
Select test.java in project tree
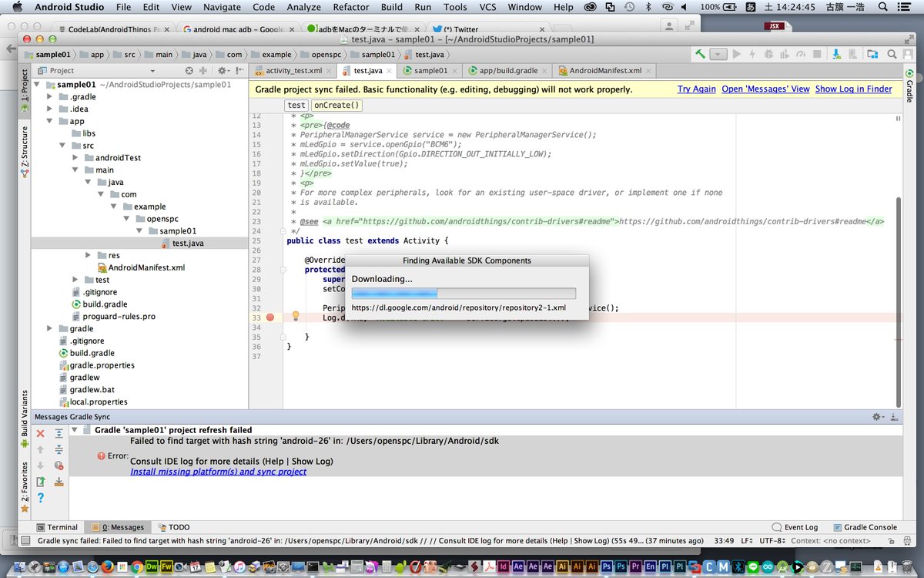click(x=188, y=244)
